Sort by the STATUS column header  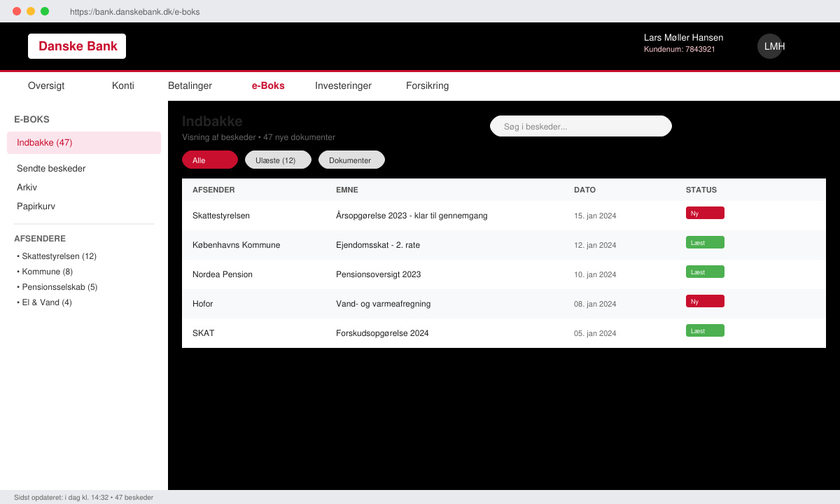[x=701, y=190]
